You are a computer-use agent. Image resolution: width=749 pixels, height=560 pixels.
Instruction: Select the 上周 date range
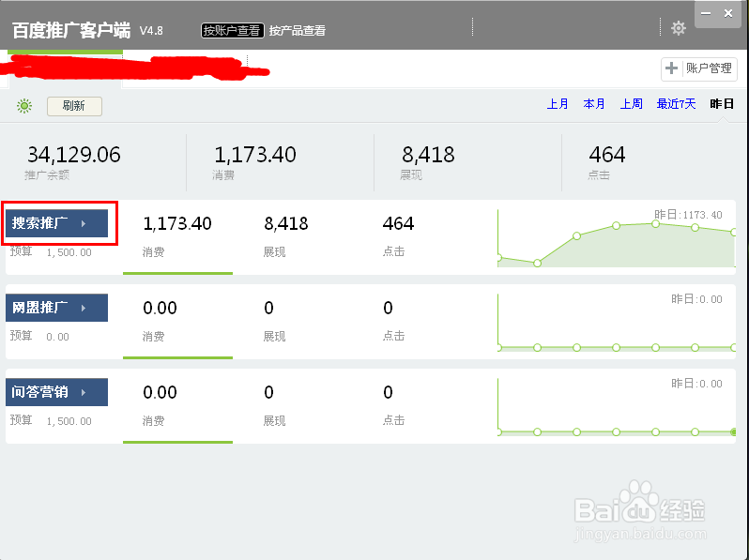coord(631,104)
